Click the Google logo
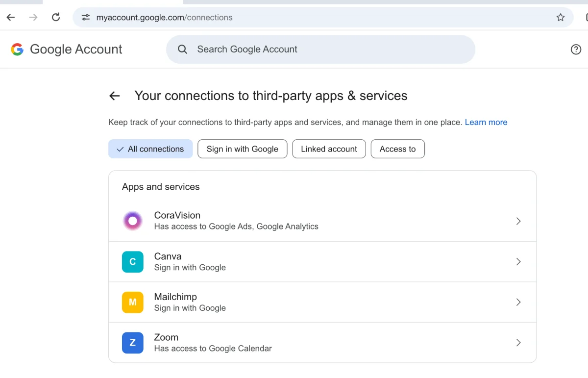This screenshot has height=378, width=588. (17, 49)
